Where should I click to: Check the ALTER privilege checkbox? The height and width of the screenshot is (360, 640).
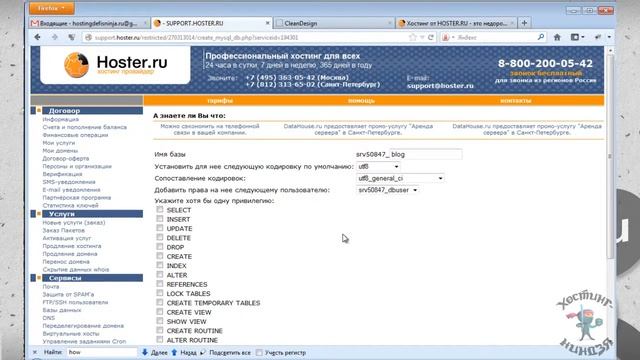click(160, 275)
